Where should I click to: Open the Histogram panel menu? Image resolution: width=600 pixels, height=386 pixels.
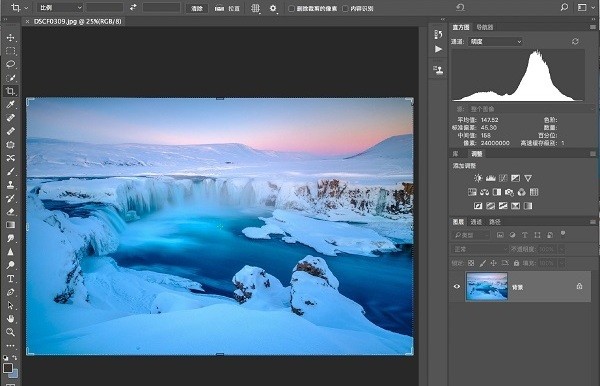593,27
